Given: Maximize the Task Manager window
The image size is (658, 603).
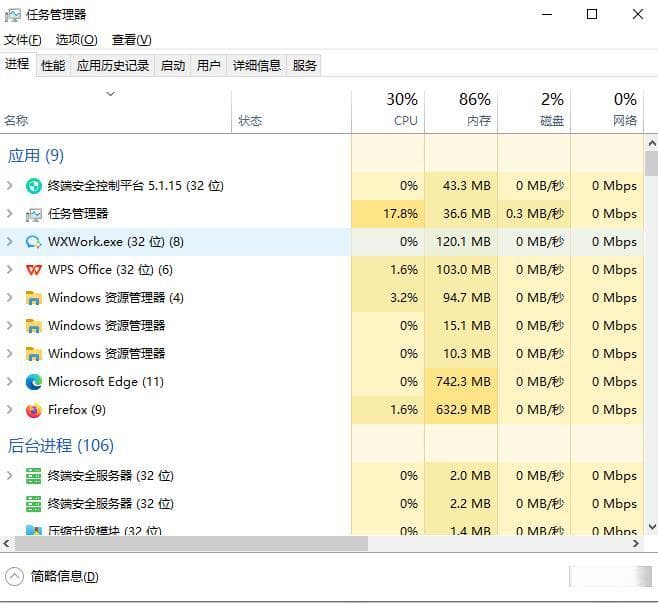Looking at the screenshot, I should tap(592, 15).
